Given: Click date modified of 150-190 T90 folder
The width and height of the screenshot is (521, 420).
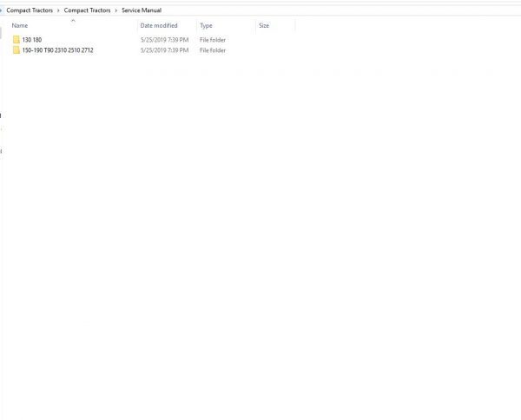Looking at the screenshot, I should pos(164,50).
